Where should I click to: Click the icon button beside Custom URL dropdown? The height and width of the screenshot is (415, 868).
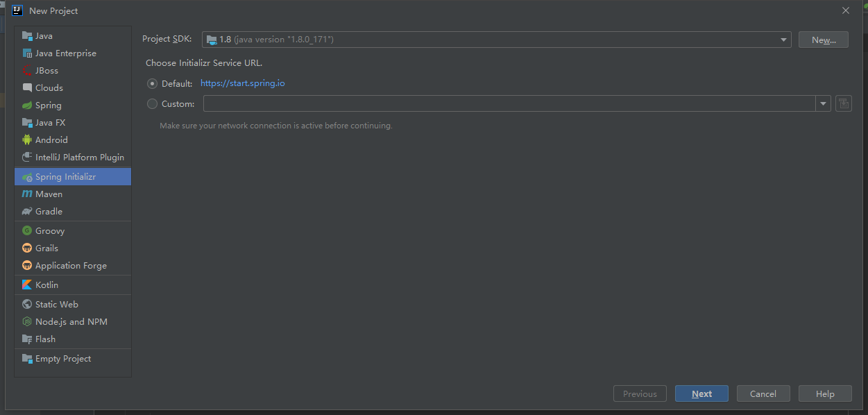point(844,104)
